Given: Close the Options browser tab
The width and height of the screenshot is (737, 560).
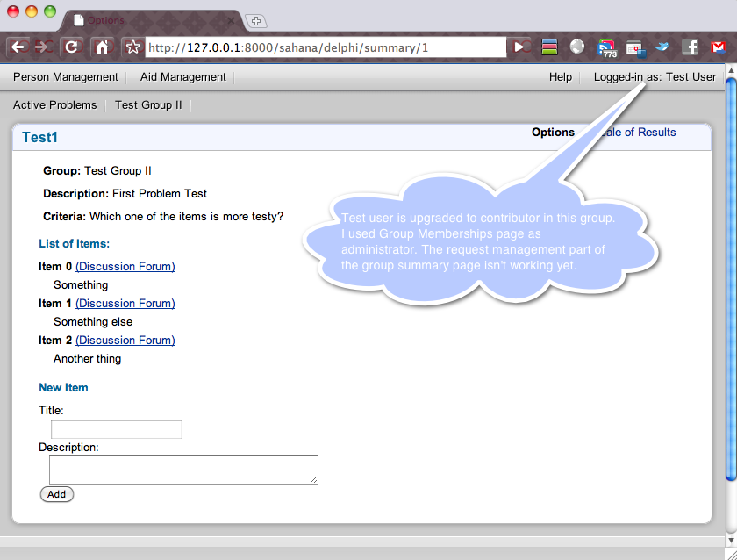Looking at the screenshot, I should [232, 21].
